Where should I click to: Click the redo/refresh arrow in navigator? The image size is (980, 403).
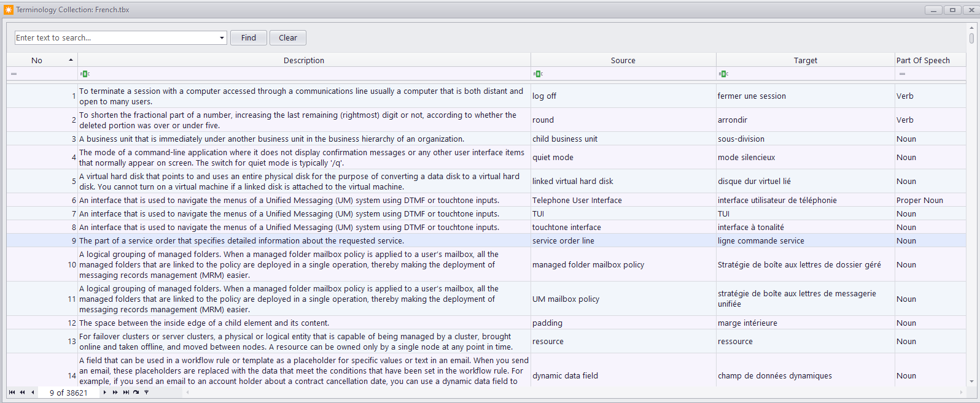click(x=136, y=393)
